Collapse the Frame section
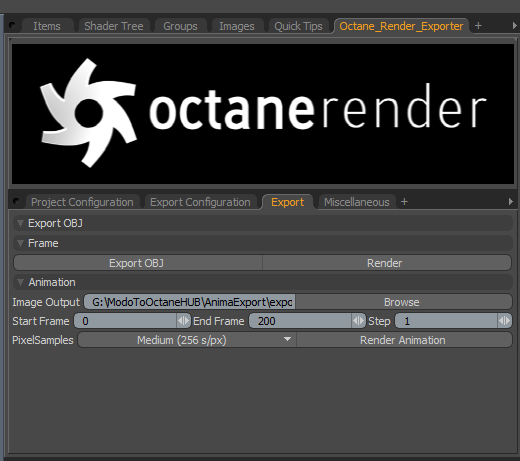520x461 pixels. coord(20,243)
